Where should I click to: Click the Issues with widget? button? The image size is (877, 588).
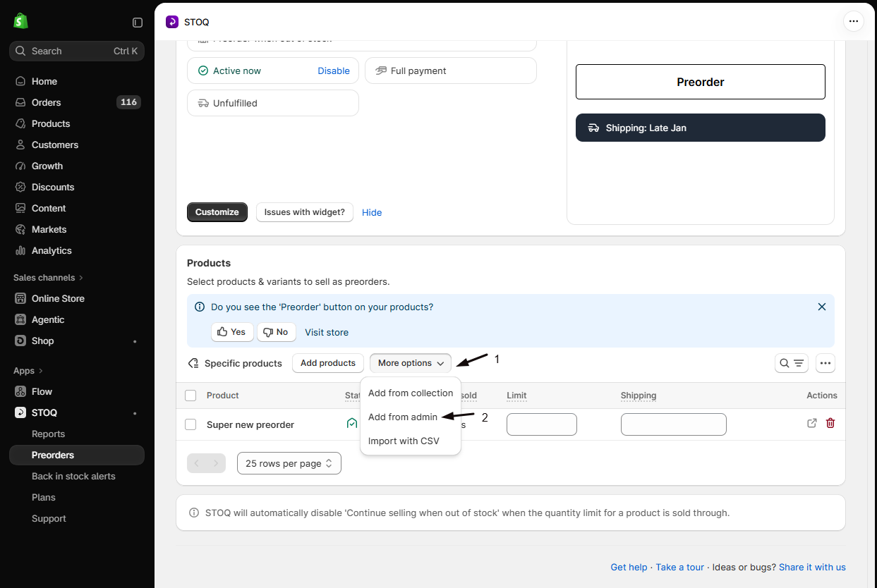click(305, 212)
